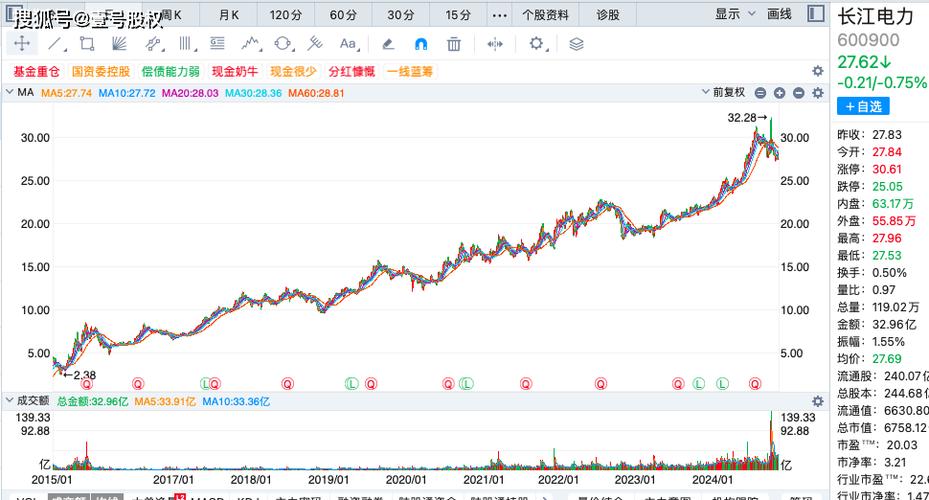Click the 基金重仓 tag
Image resolution: width=929 pixels, height=500 pixels.
pyautogui.click(x=36, y=72)
